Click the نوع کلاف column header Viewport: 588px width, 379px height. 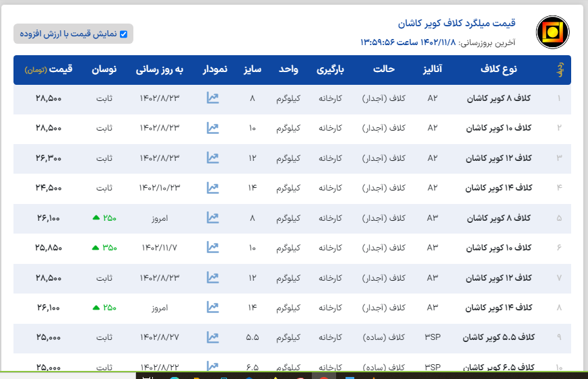(x=499, y=69)
